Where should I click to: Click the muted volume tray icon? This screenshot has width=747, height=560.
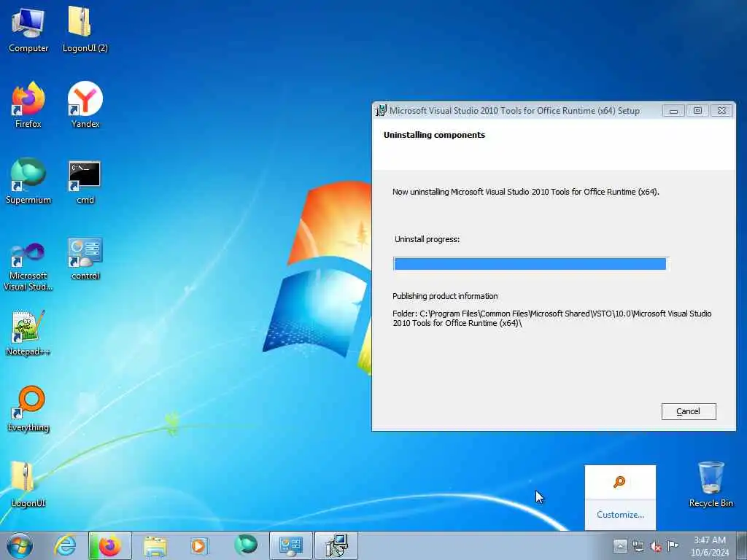(x=656, y=546)
